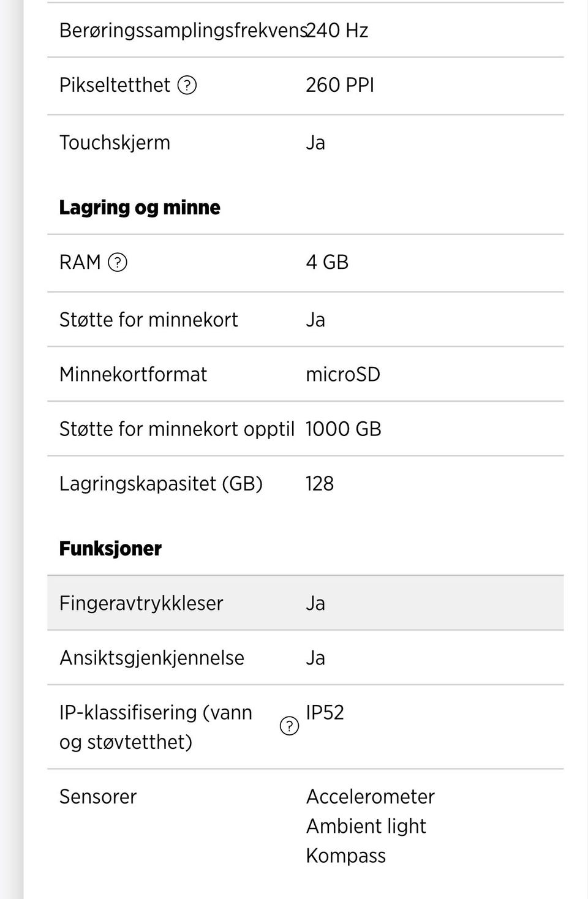This screenshot has height=899, width=588.
Task: Select the Kompass sensor entry
Action: (345, 856)
